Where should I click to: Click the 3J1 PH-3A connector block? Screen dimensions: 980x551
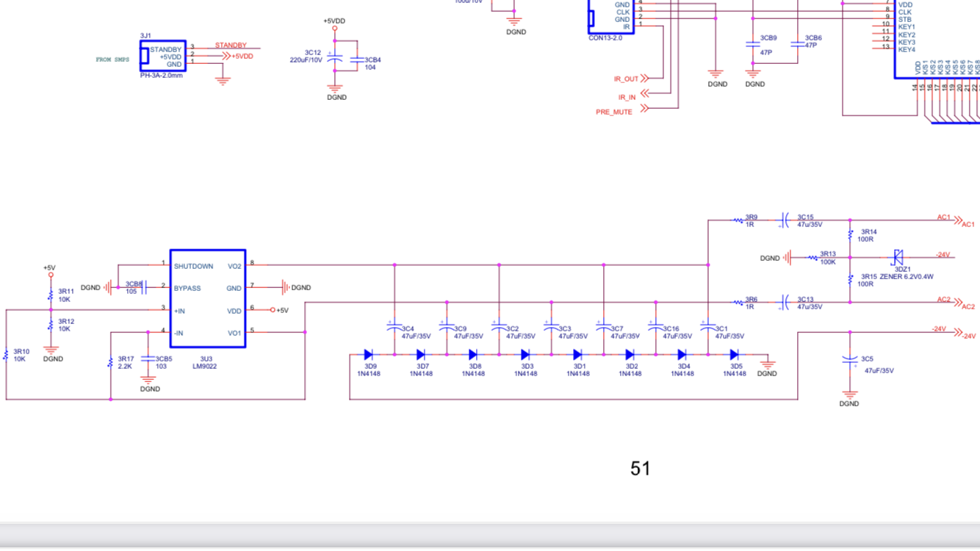pyautogui.click(x=163, y=57)
